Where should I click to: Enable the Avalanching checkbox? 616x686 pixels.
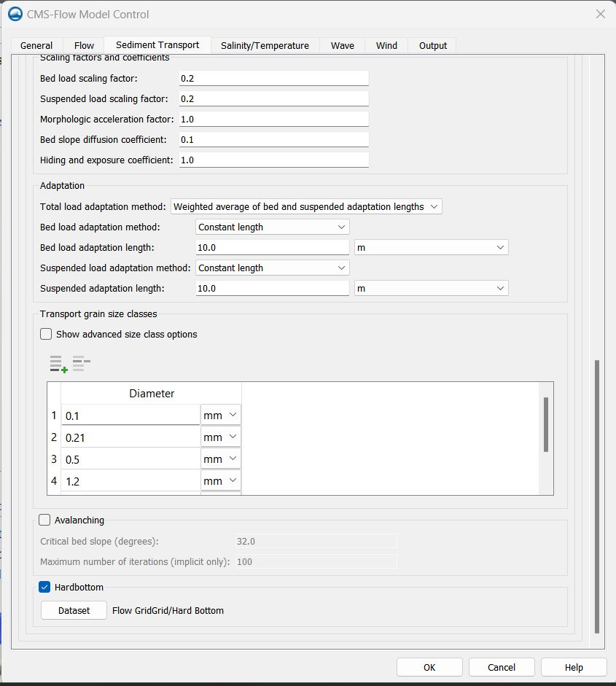click(x=44, y=520)
